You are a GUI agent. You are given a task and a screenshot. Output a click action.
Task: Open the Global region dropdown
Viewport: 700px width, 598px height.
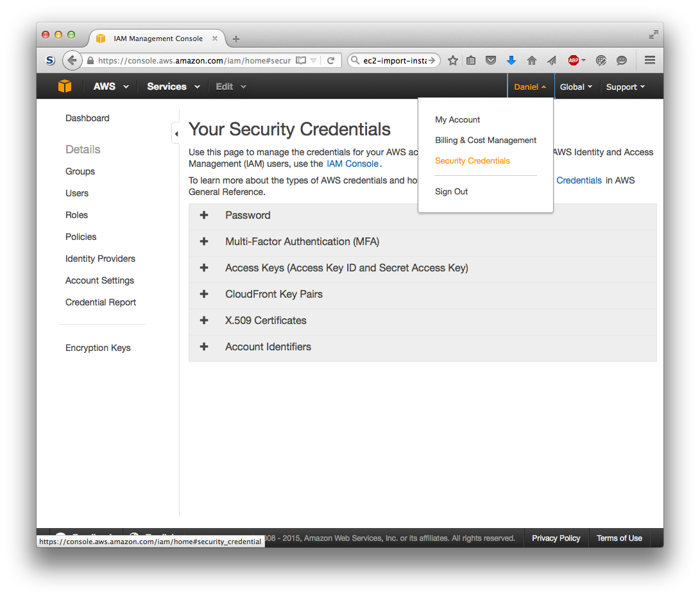coord(576,87)
